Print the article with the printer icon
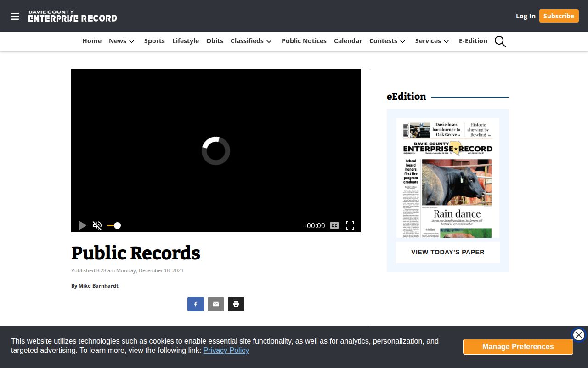The width and height of the screenshot is (588, 368). 236,304
